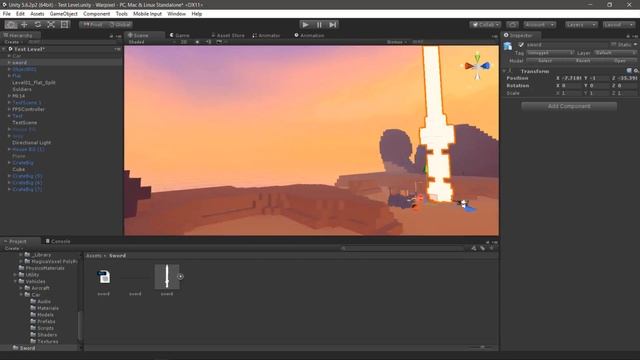Screen dimensions: 640x360
Task: Open the GameObject menu
Action: 63,14
